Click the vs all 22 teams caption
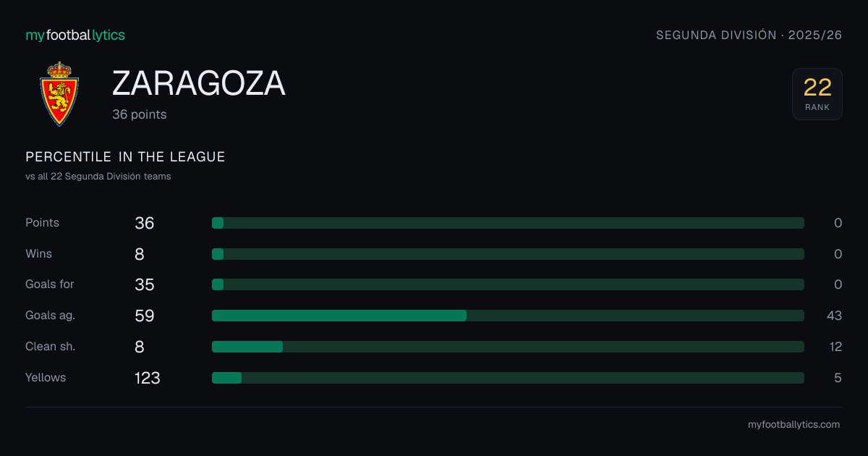The width and height of the screenshot is (868, 456). 98,177
